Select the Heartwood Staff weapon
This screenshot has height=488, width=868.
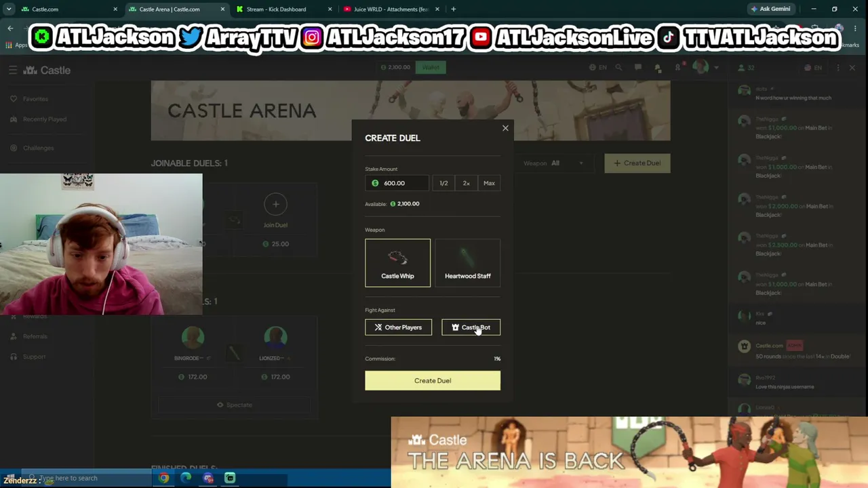[468, 263]
